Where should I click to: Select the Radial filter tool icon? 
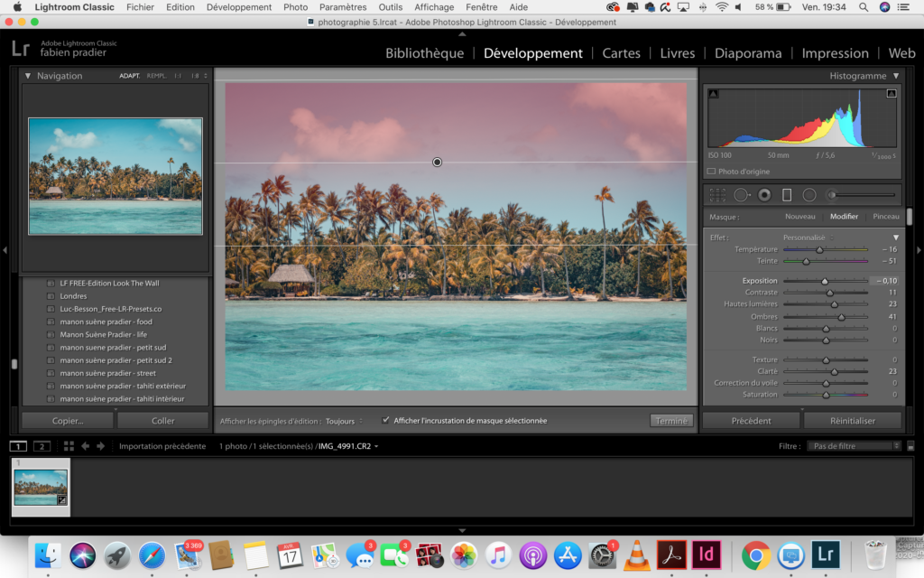[809, 195]
